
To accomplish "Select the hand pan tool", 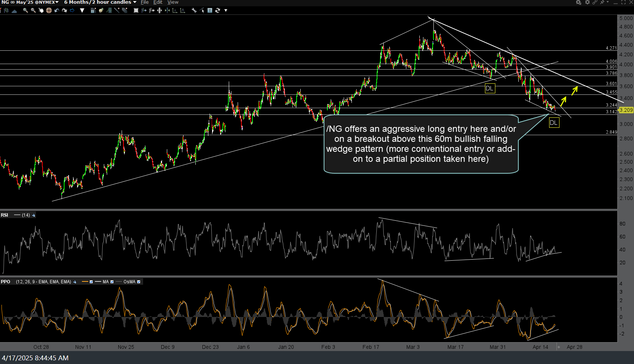I will tap(41, 10).
